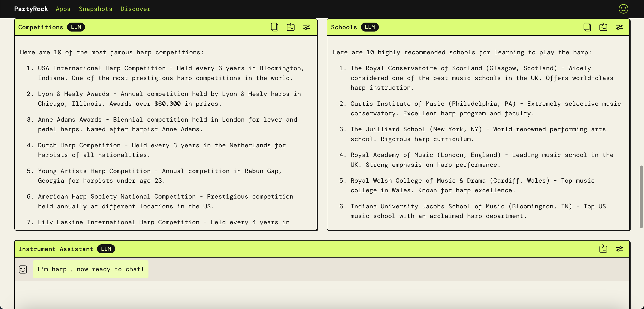Click the LLM badge next to Competitions
The width and height of the screenshot is (644, 309).
point(76,27)
